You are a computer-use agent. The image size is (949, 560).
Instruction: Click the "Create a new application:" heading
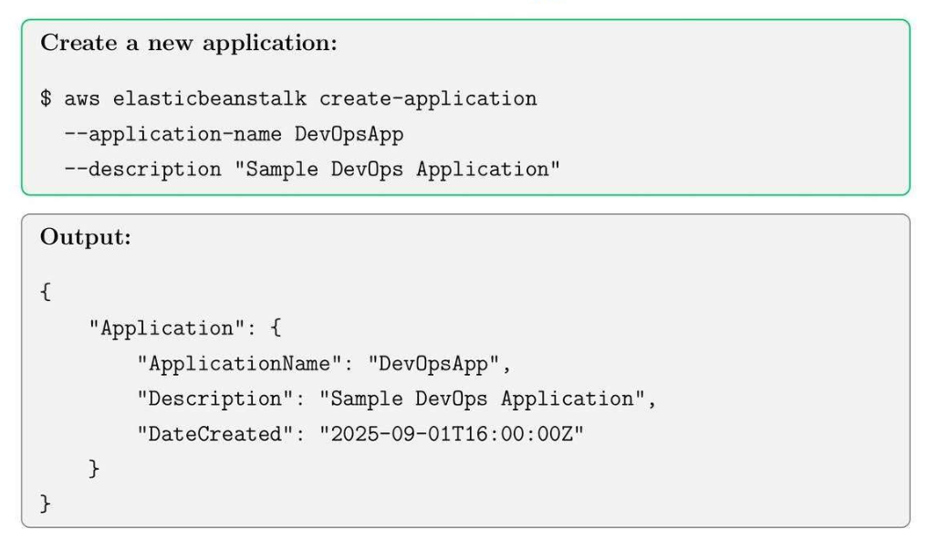189,43
